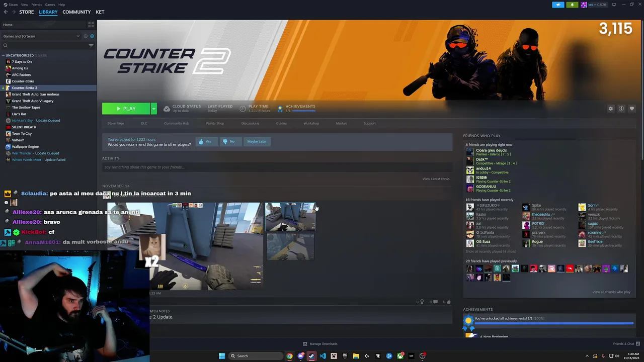This screenshot has height=362, width=644.
Task: Open the Points Shop link
Action: tap(215, 123)
